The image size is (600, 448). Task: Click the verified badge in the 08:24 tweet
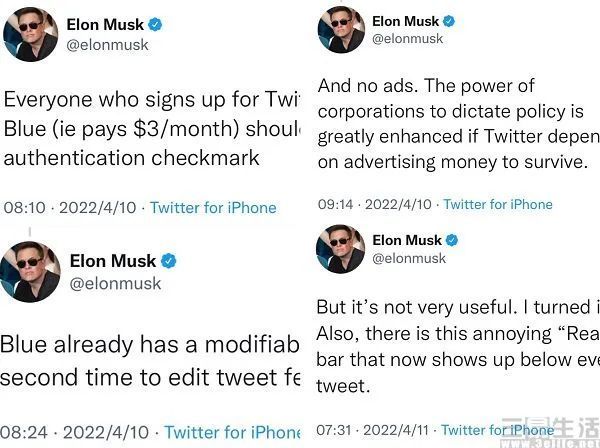[x=169, y=261]
